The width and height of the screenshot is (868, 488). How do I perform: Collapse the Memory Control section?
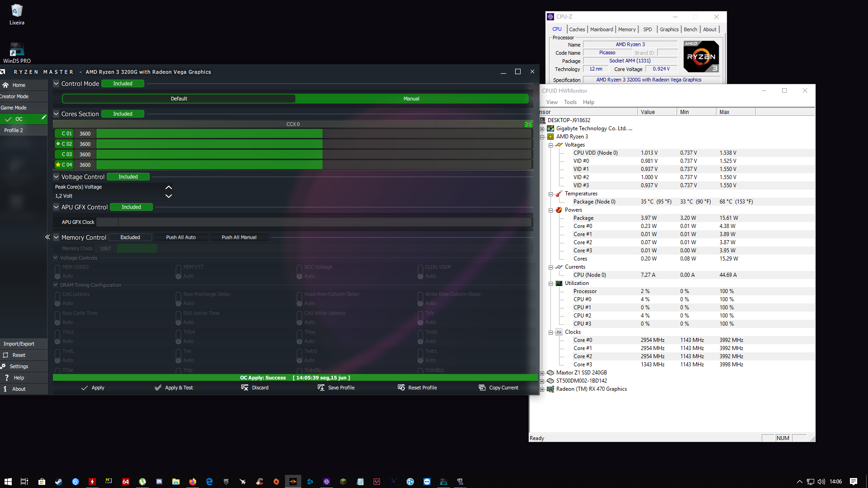click(56, 237)
